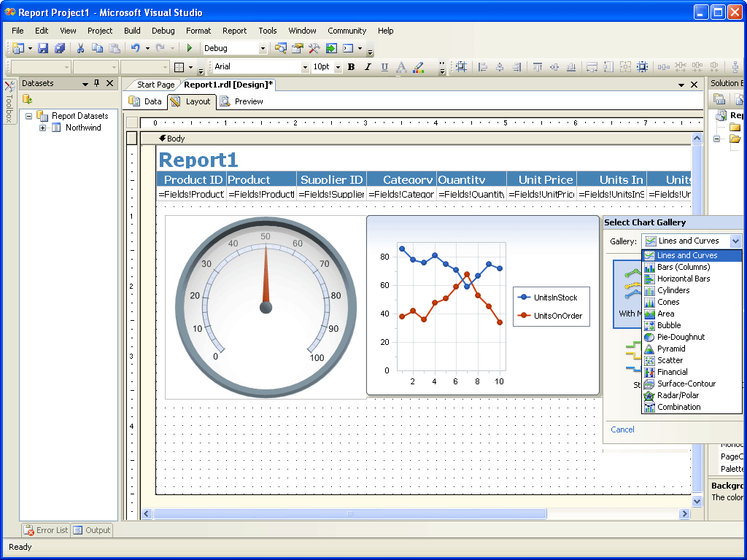Start debugging with the green play arrow

pos(190,48)
